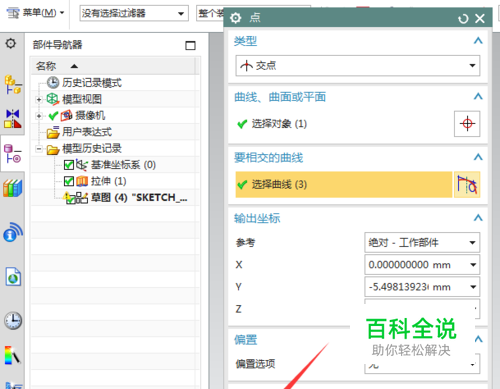The height and width of the screenshot is (389, 500).
Task: Select the 模型视图 tree item
Action: pos(82,99)
